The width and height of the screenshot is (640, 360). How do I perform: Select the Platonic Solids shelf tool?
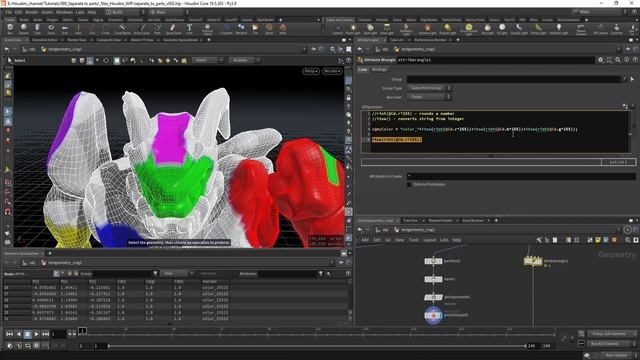pyautogui.click(x=207, y=29)
